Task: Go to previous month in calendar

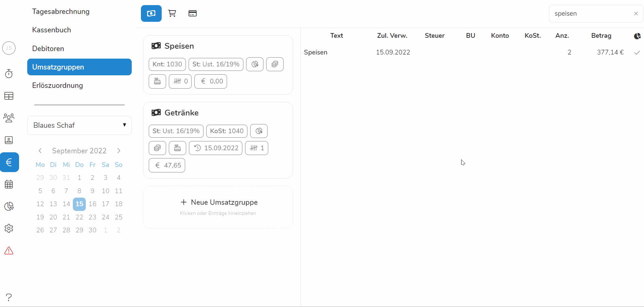Action: coord(40,151)
